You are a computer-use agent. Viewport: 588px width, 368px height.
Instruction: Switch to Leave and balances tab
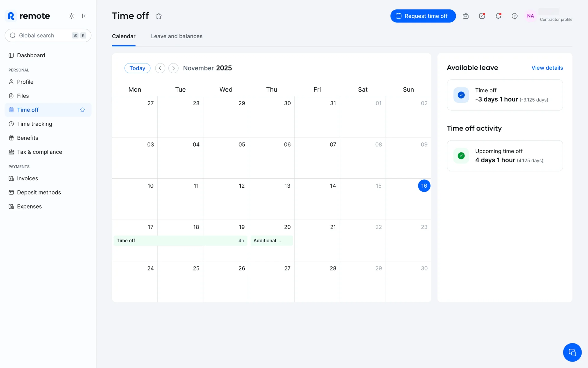tap(176, 36)
